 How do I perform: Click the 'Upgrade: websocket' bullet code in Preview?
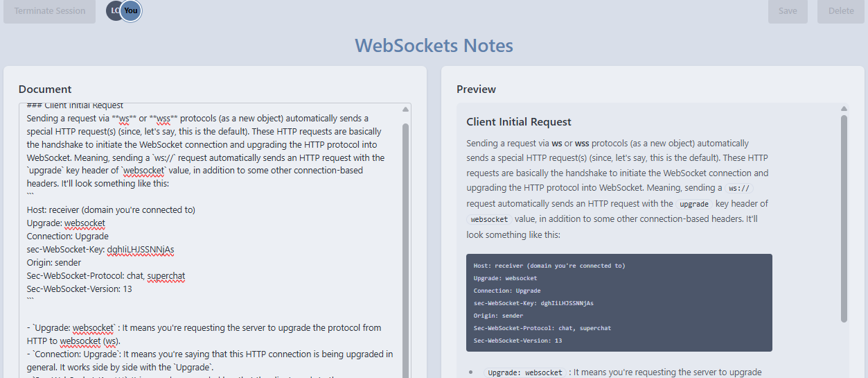pyautogui.click(x=524, y=372)
